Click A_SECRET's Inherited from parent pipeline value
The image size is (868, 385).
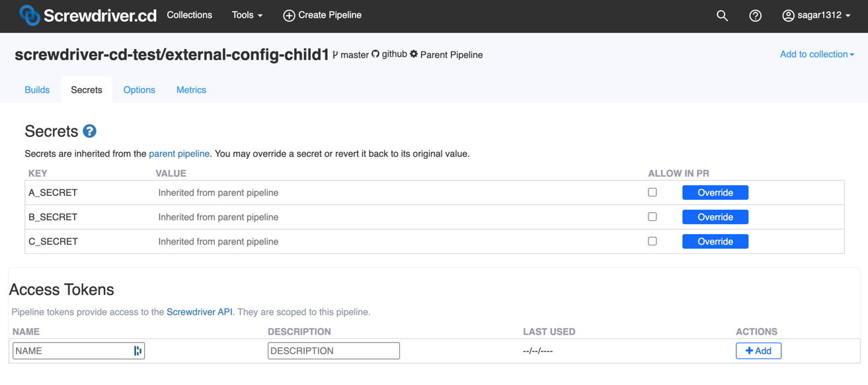pos(218,192)
